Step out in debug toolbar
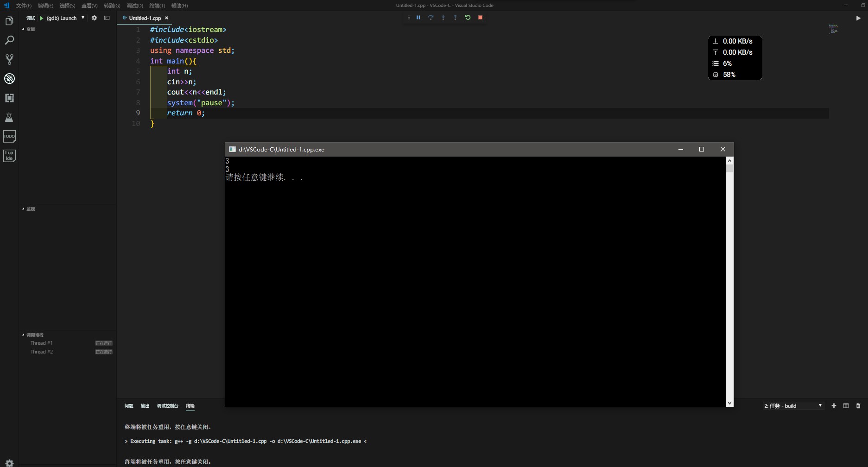The height and width of the screenshot is (467, 868). pos(455,18)
